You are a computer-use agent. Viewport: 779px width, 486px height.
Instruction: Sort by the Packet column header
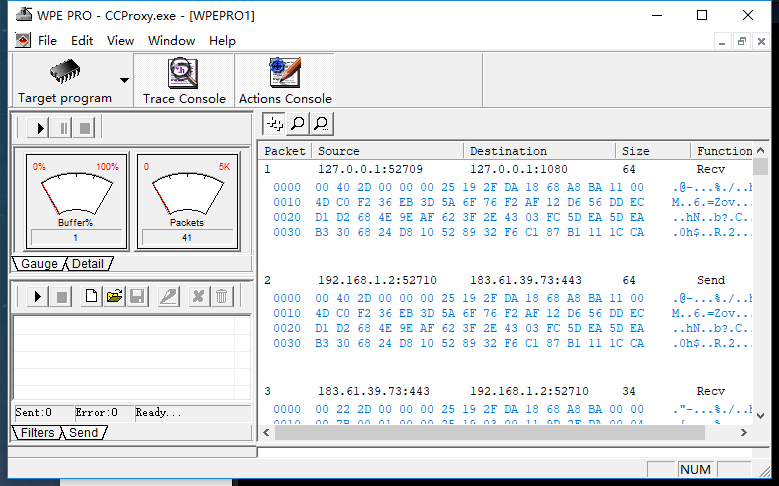pos(285,151)
